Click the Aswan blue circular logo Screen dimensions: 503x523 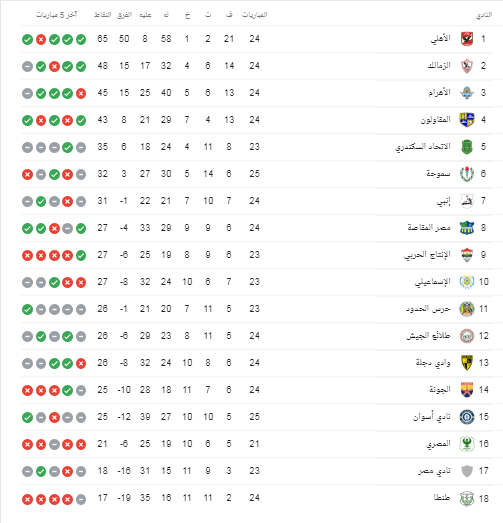coord(467,417)
